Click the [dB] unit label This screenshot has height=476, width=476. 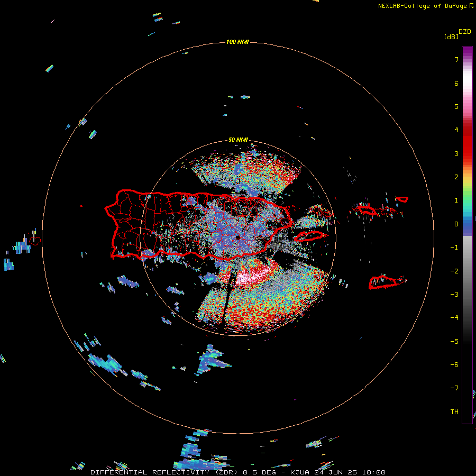tap(451, 37)
